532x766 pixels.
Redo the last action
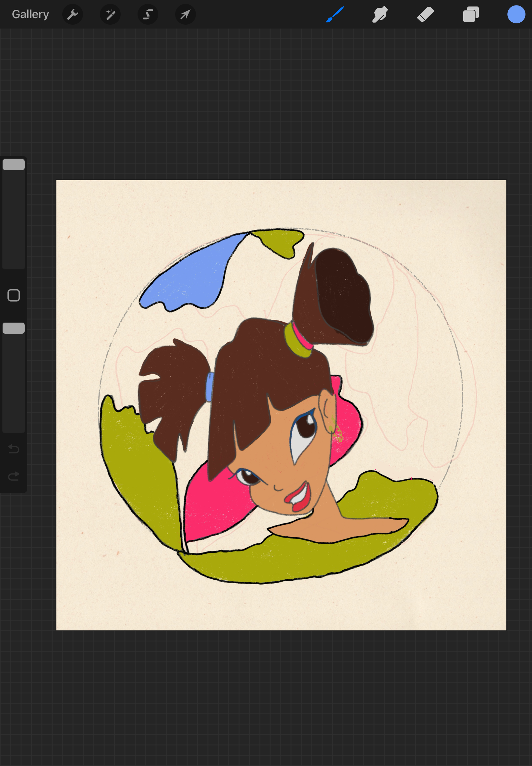tap(14, 476)
